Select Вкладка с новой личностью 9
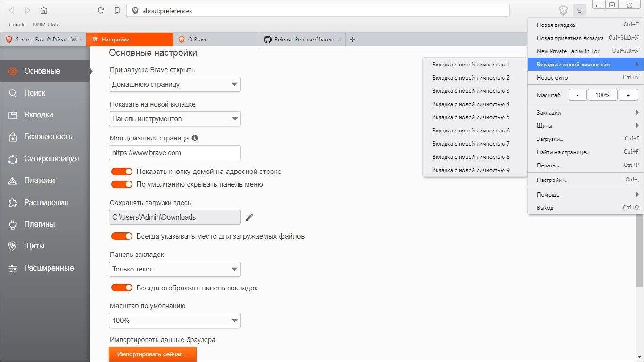Image resolution: width=644 pixels, height=362 pixels. [475, 170]
